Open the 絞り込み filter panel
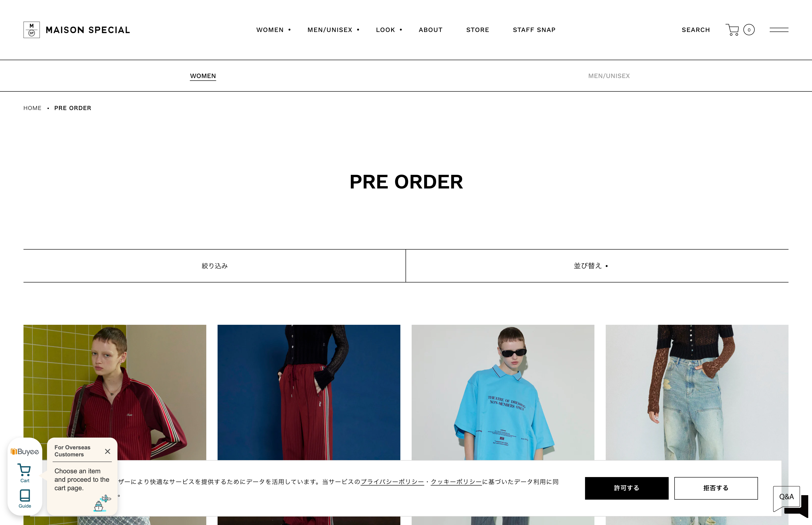This screenshot has width=812, height=525. point(214,266)
